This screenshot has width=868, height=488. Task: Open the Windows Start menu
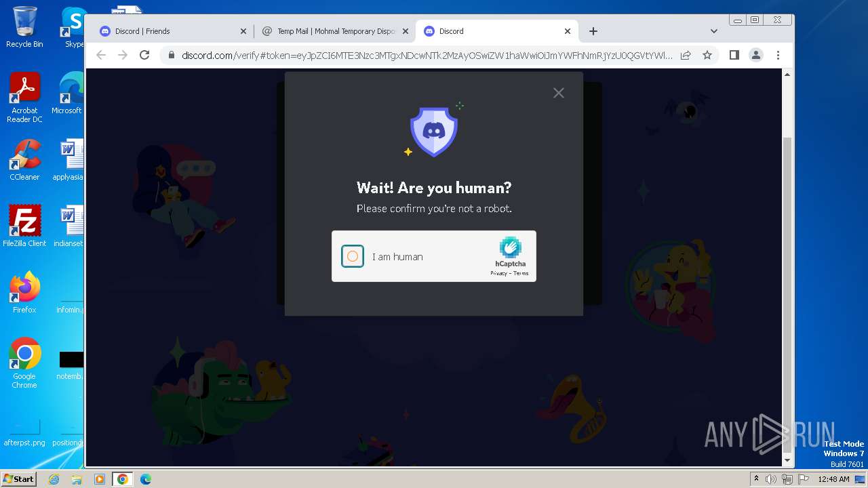pyautogui.click(x=18, y=479)
